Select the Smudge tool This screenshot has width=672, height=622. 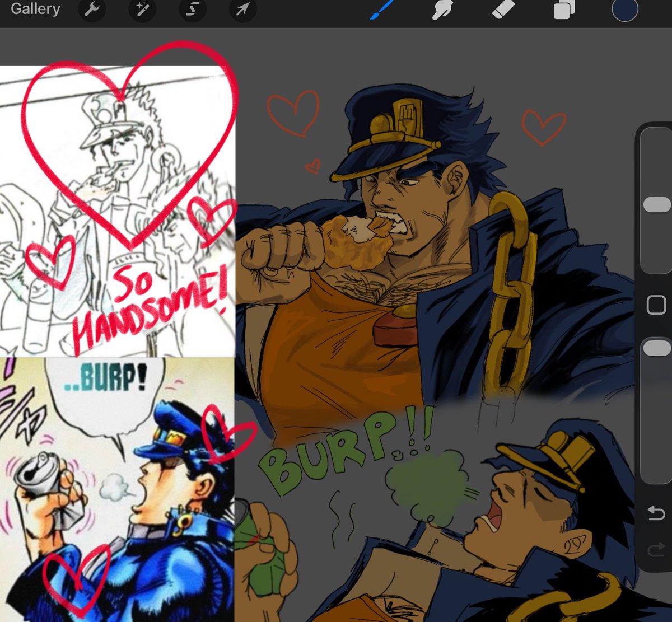pyautogui.click(x=443, y=10)
